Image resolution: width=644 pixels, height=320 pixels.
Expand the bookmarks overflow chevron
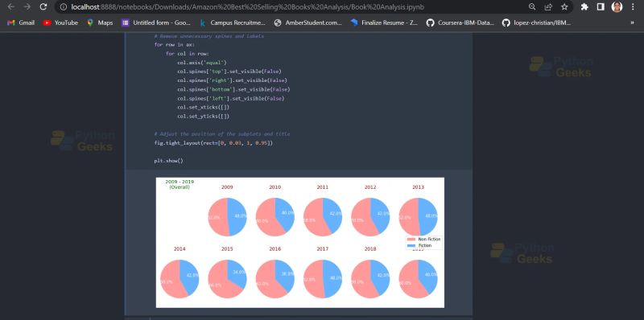[x=633, y=23]
